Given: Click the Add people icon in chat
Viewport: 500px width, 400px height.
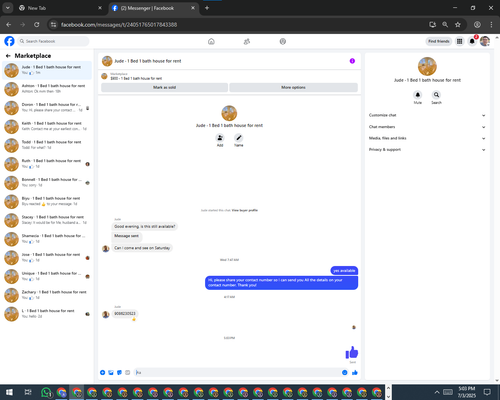Looking at the screenshot, I should click(220, 138).
